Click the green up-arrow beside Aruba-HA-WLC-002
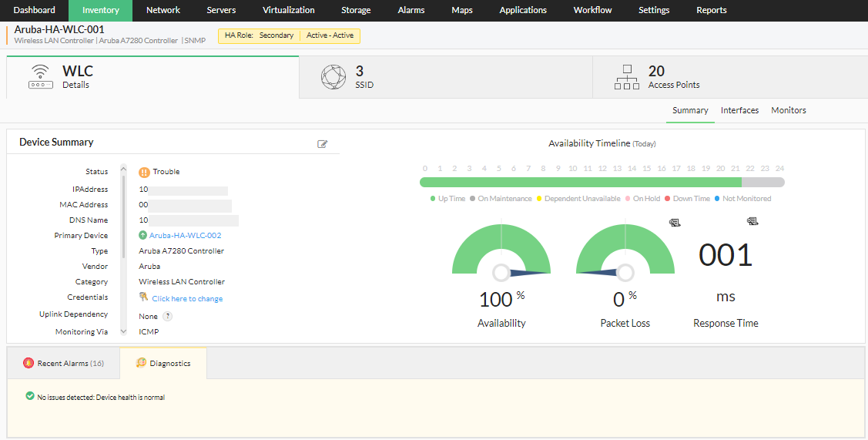Screen dimensions: 868x440 tap(143, 236)
